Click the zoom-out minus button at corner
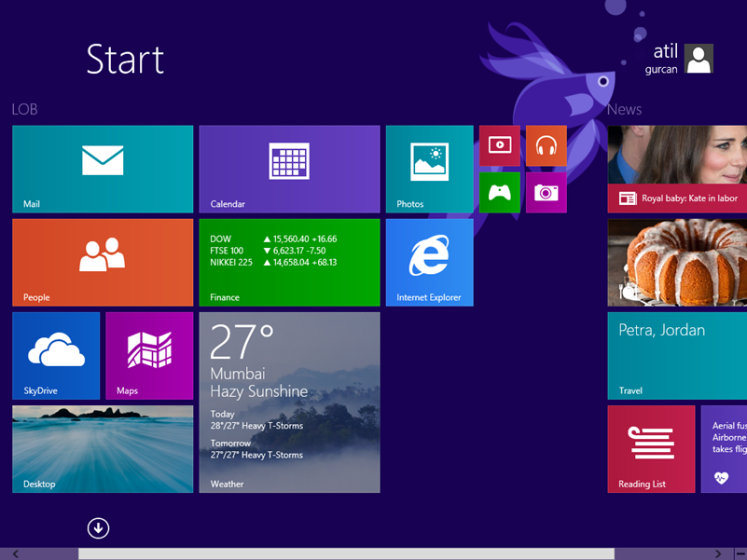This screenshot has width=747, height=560. point(741,553)
